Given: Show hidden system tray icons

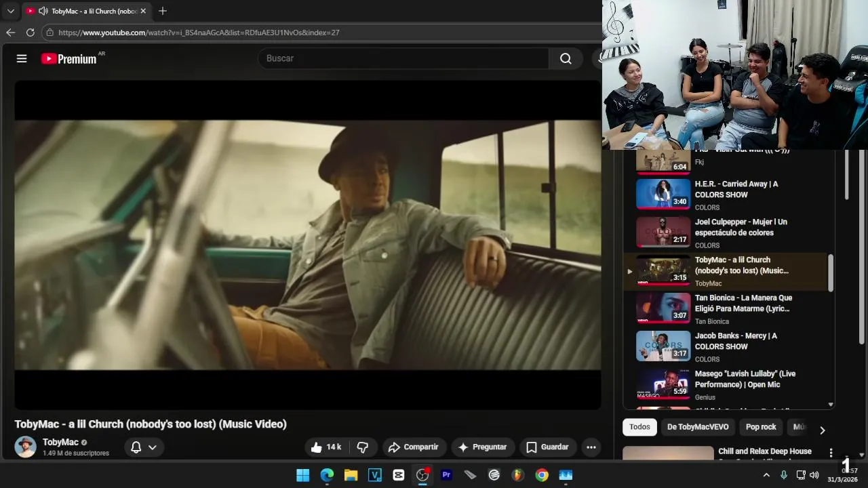Looking at the screenshot, I should [766, 475].
